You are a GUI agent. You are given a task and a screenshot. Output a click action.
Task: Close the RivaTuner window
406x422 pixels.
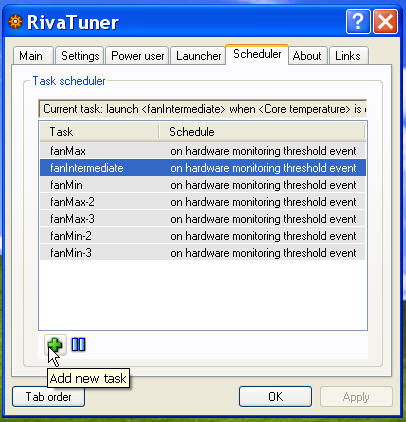385,22
